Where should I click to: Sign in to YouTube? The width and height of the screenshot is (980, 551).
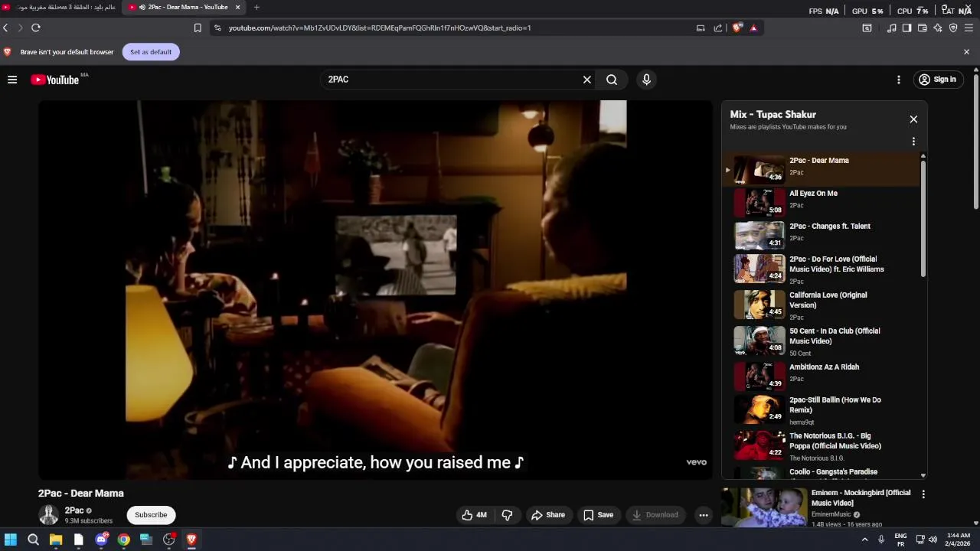(x=938, y=80)
